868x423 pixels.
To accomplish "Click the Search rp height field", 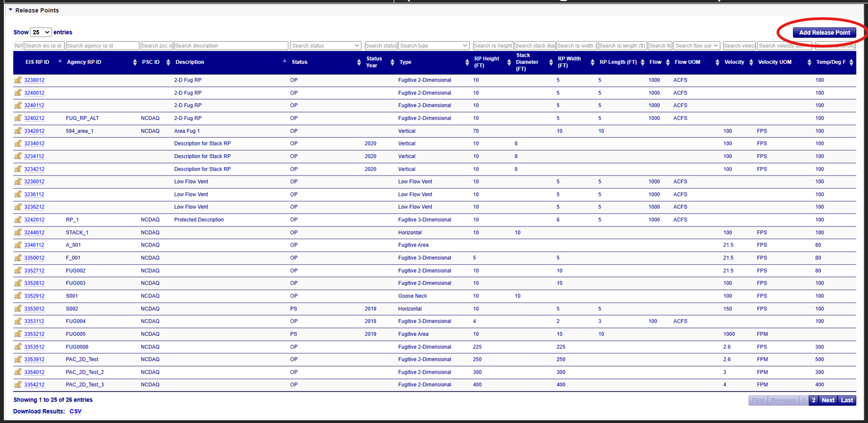I will point(493,46).
